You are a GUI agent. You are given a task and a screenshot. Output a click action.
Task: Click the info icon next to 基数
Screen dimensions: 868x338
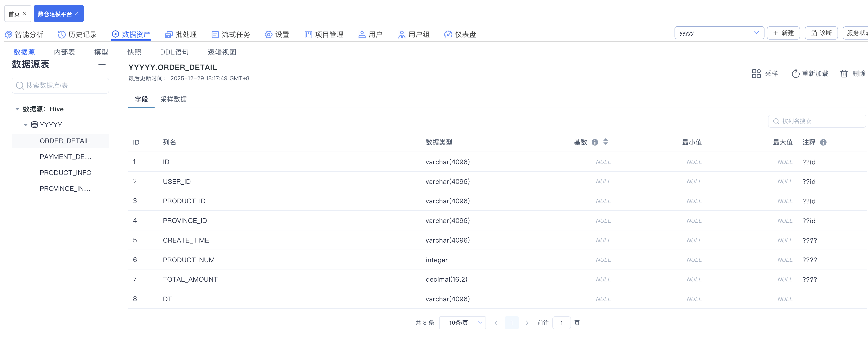pyautogui.click(x=595, y=142)
